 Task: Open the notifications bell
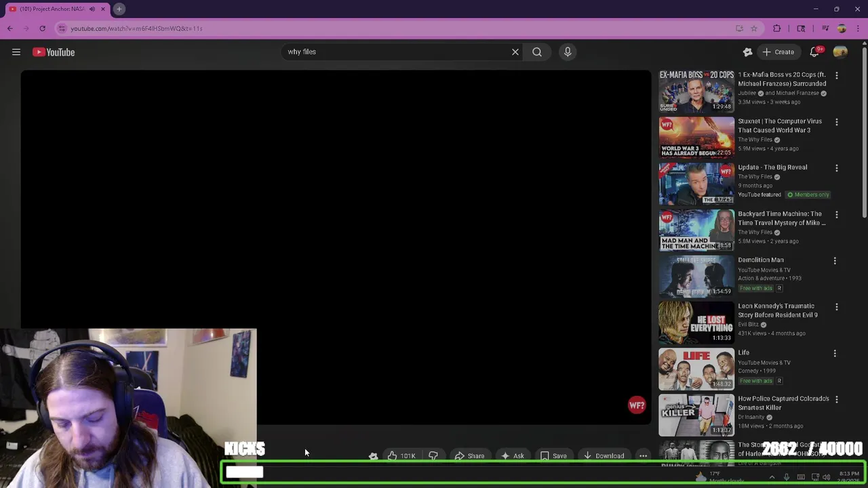tap(814, 52)
